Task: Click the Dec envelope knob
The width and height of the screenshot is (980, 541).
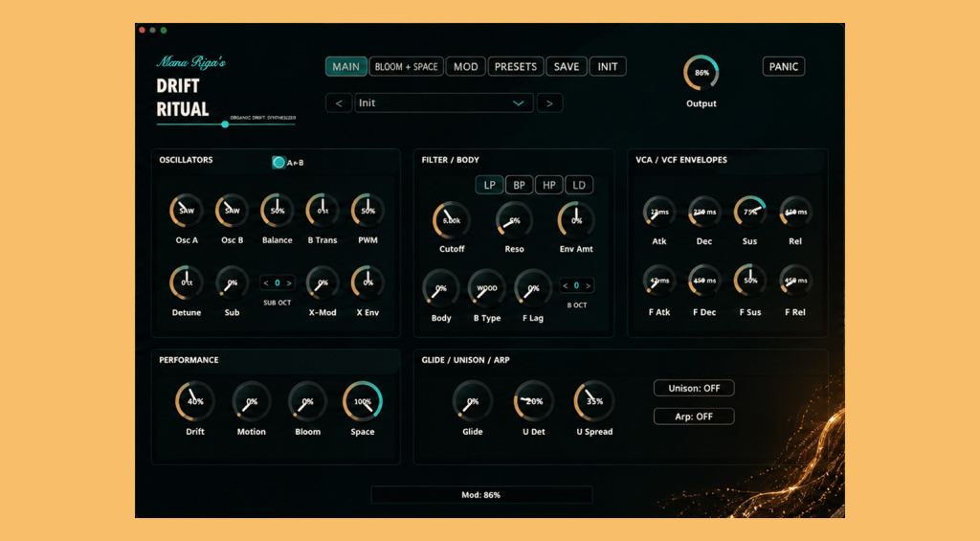Action: tap(704, 212)
